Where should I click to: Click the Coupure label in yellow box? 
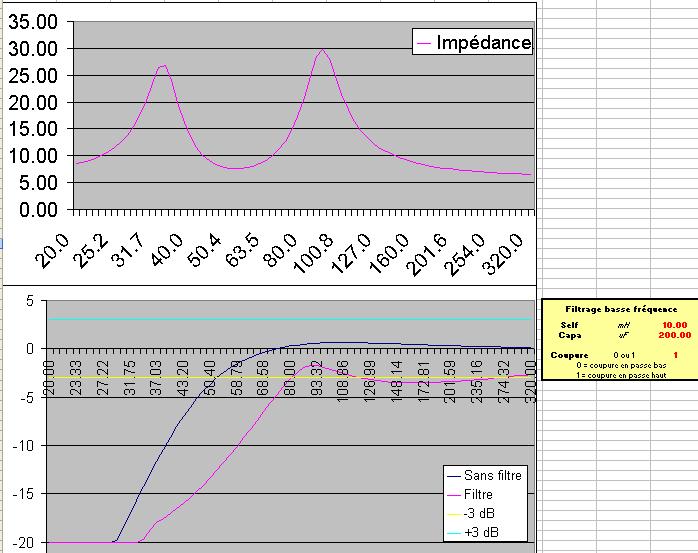(569, 355)
